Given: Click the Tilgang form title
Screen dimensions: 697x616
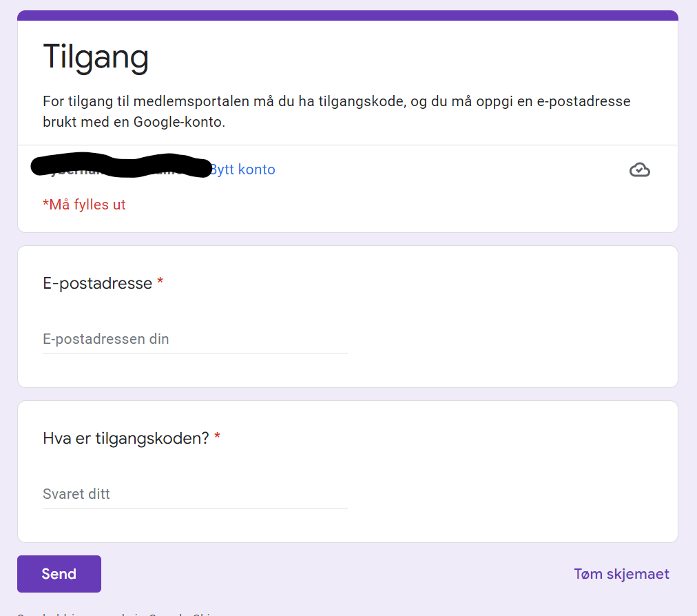Looking at the screenshot, I should point(96,57).
